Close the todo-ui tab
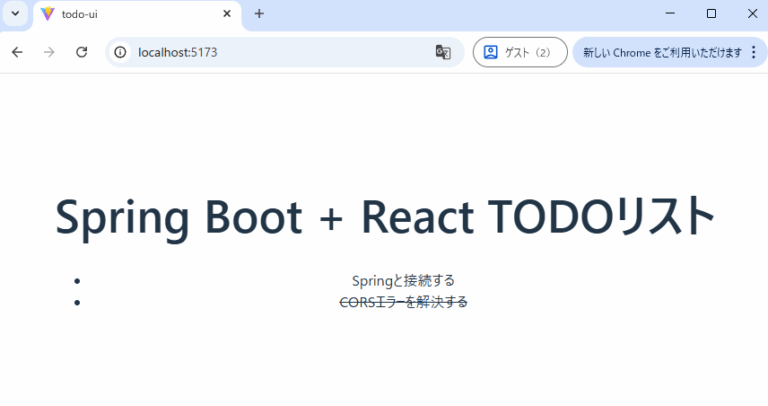This screenshot has width=768, height=406. pyautogui.click(x=227, y=14)
